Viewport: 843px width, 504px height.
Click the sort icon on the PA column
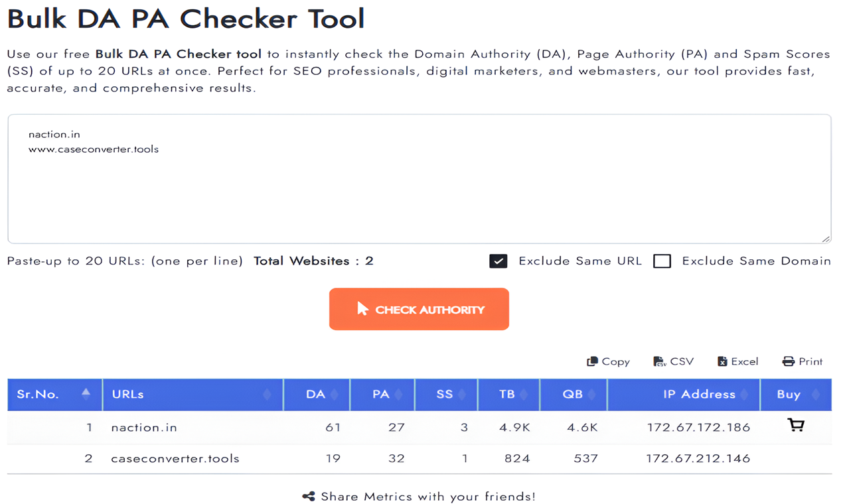click(399, 394)
